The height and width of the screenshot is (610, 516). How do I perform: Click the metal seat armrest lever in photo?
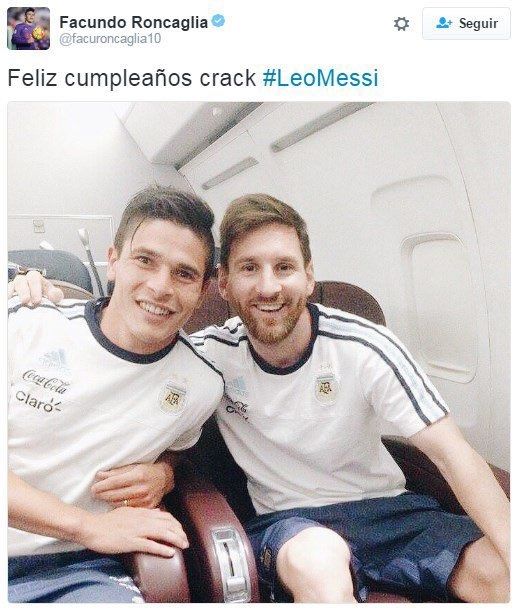230,560
